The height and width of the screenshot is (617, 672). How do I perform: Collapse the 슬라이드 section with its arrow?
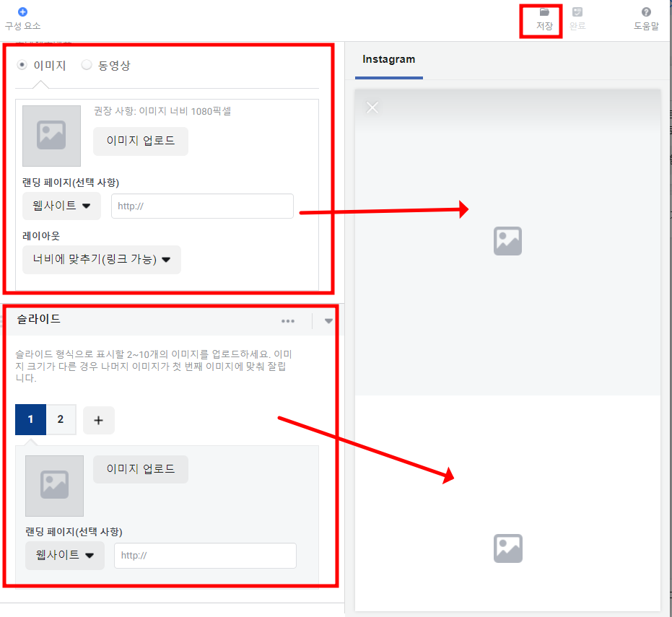pyautogui.click(x=328, y=321)
